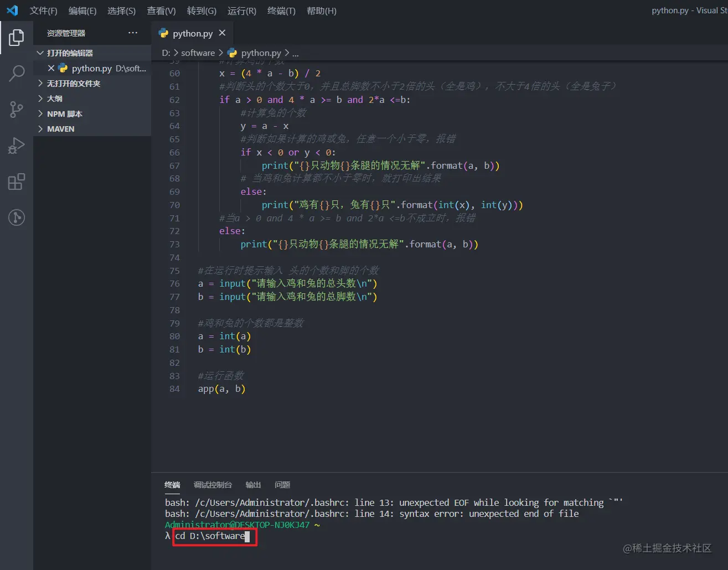Expand the MAVEN section
The height and width of the screenshot is (570, 728).
[92, 129]
